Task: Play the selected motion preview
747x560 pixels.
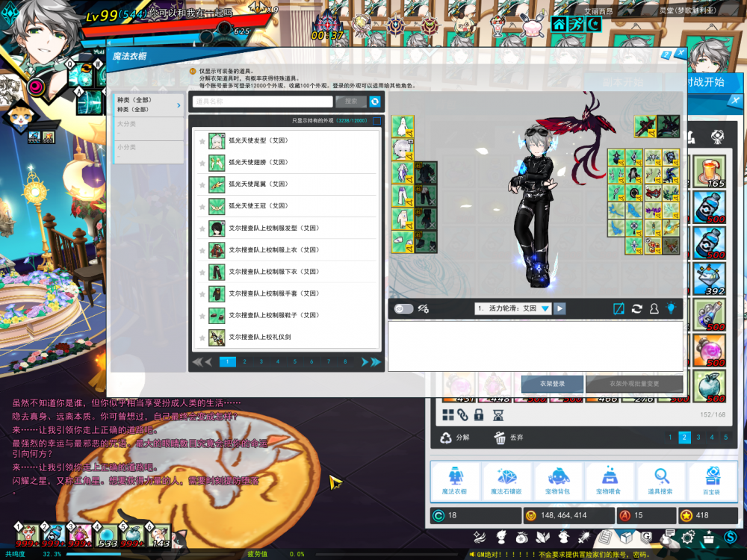Action: pos(560,308)
